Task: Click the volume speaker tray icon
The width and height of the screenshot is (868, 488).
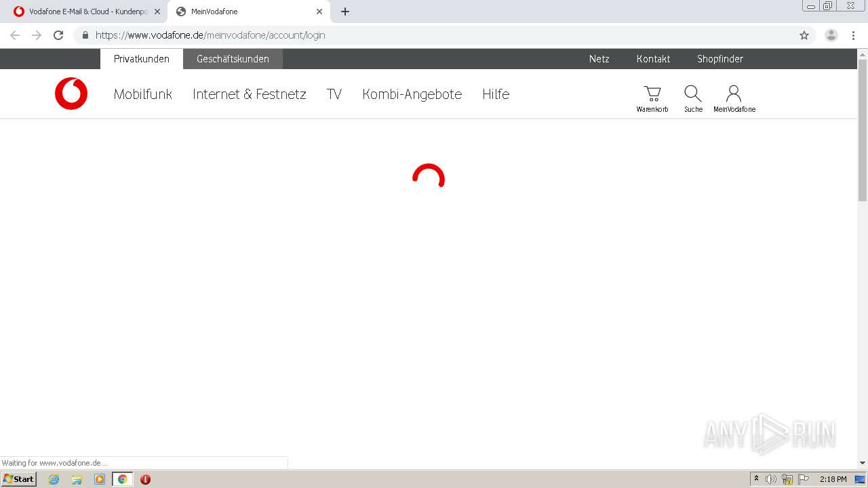Action: pyautogui.click(x=771, y=479)
